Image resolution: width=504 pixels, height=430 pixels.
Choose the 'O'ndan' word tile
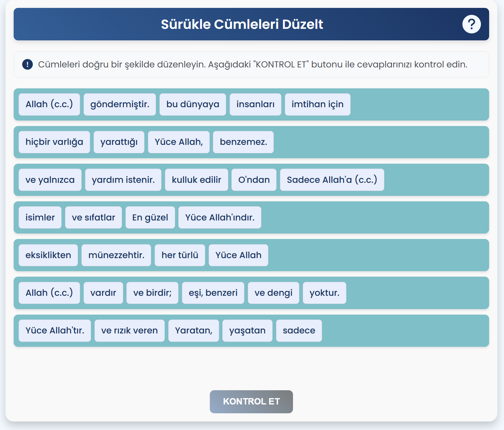[254, 180]
